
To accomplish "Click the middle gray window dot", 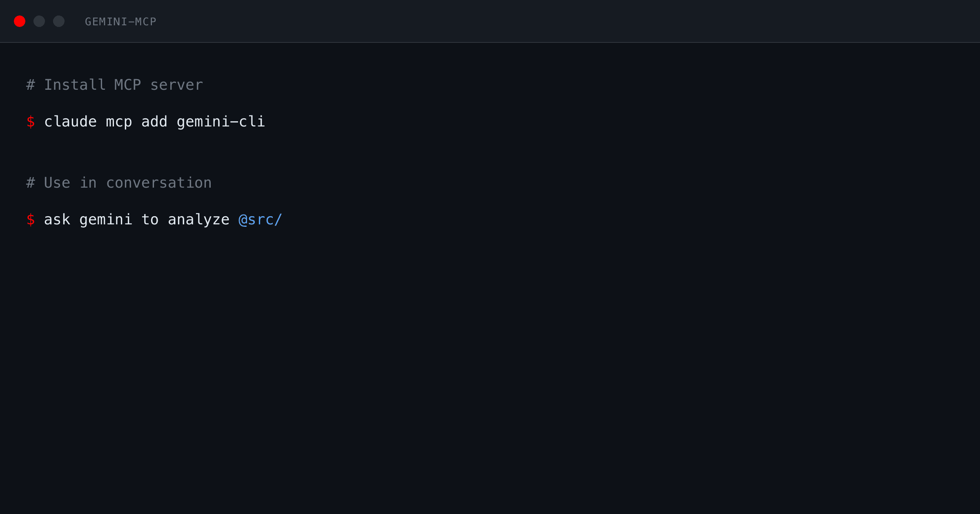I will [39, 21].
